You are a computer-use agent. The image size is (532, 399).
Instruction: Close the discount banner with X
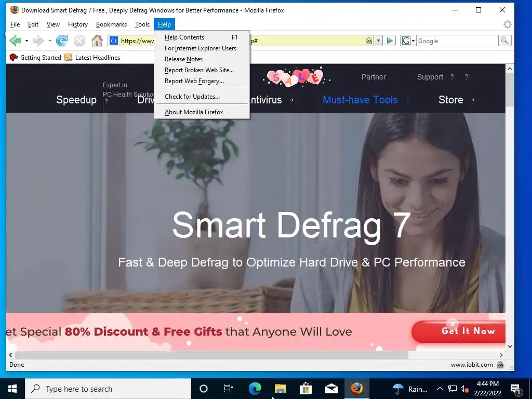click(x=453, y=324)
